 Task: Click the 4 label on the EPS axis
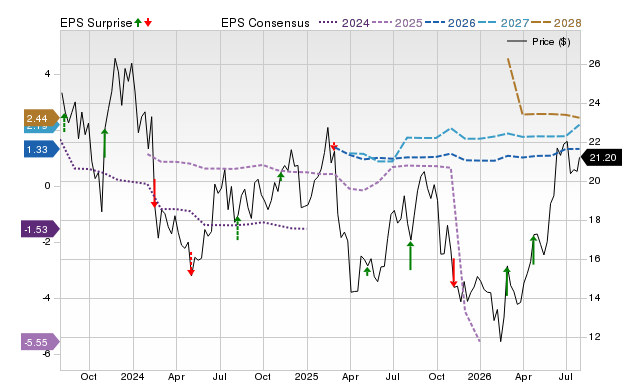tap(48, 74)
